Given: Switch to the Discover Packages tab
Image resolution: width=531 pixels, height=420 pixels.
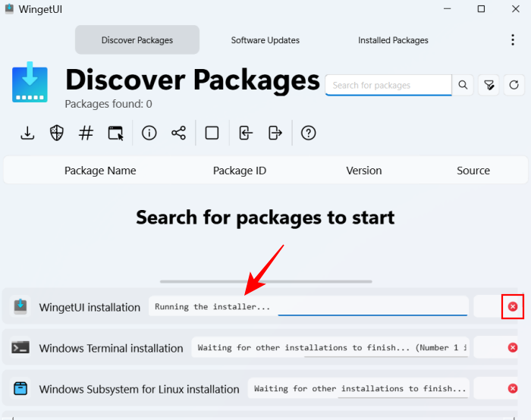Looking at the screenshot, I should click(137, 39).
